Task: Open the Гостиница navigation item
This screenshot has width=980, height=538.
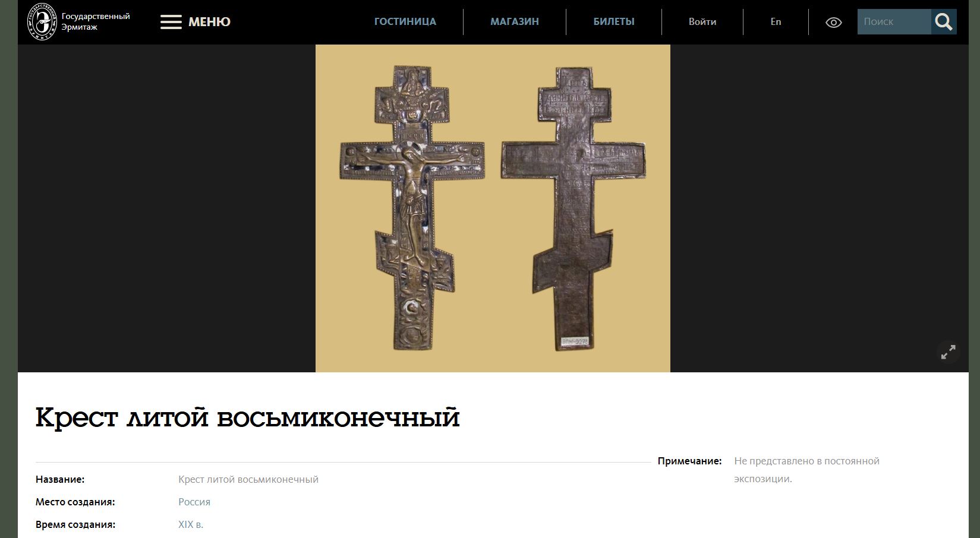Action: coord(405,21)
